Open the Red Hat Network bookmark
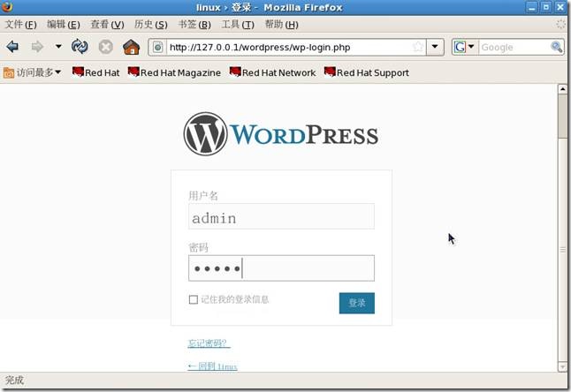 272,72
